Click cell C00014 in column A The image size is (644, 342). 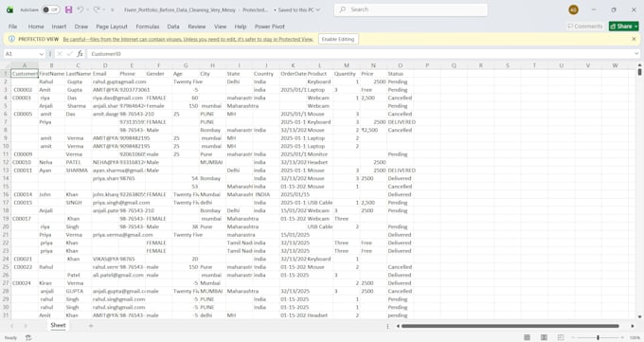click(25, 194)
